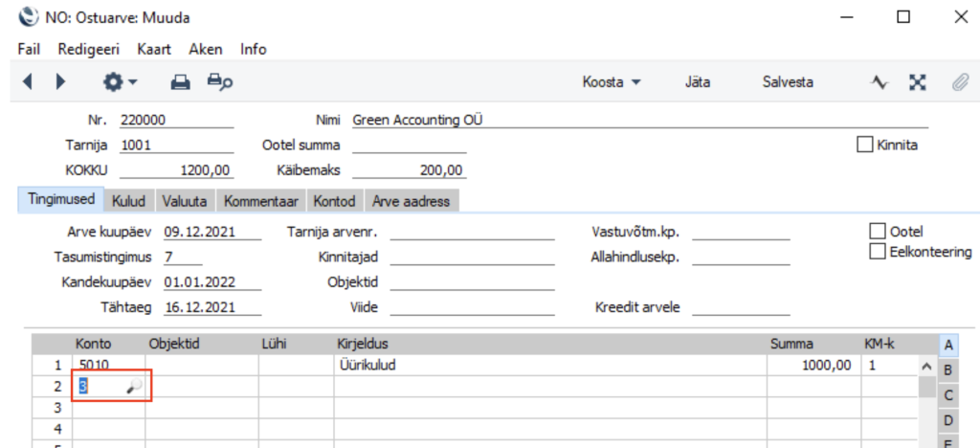
Task: Open print preview icon
Action: [220, 83]
